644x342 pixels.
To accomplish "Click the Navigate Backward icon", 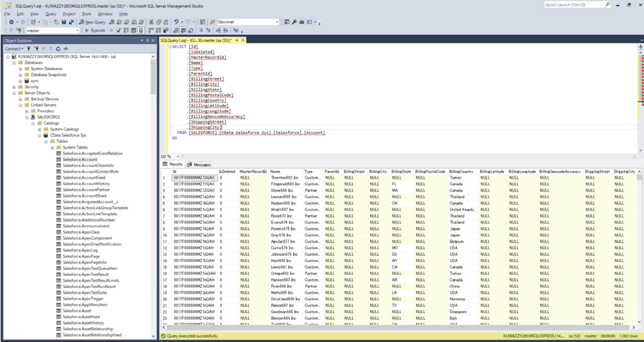I will (12, 22).
